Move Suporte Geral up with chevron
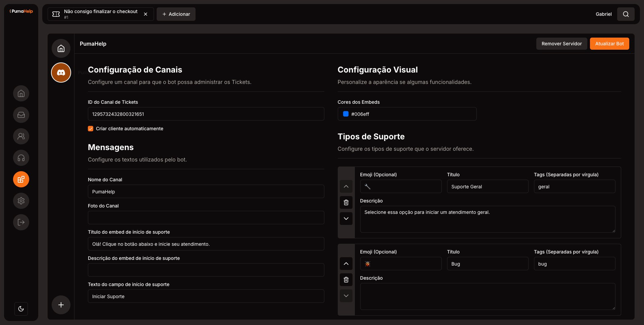 (346, 186)
